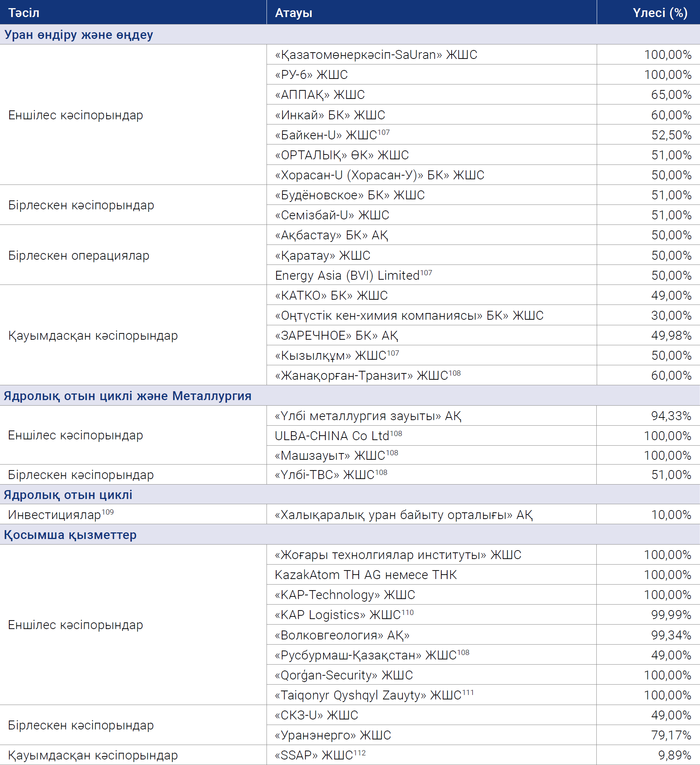The height and width of the screenshot is (765, 700).
Task: Click footnote 107 beside Energy Asia (BVI) Limited
Action: click(426, 272)
